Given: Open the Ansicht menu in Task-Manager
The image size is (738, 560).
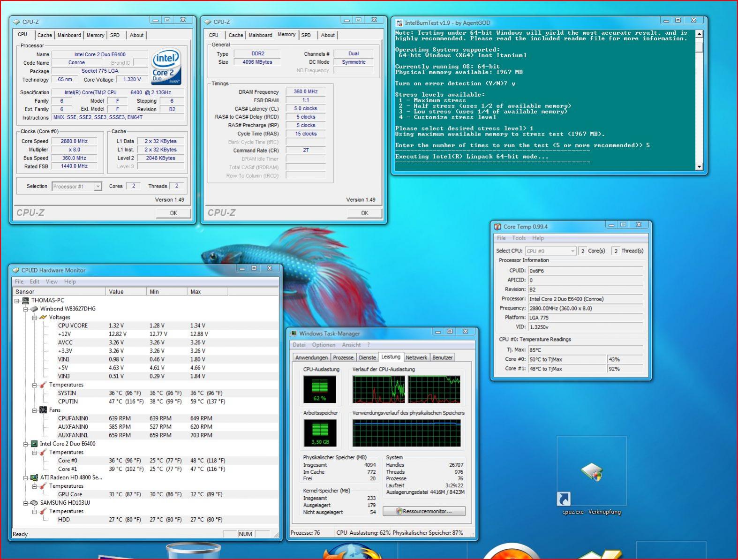Looking at the screenshot, I should pyautogui.click(x=351, y=345).
